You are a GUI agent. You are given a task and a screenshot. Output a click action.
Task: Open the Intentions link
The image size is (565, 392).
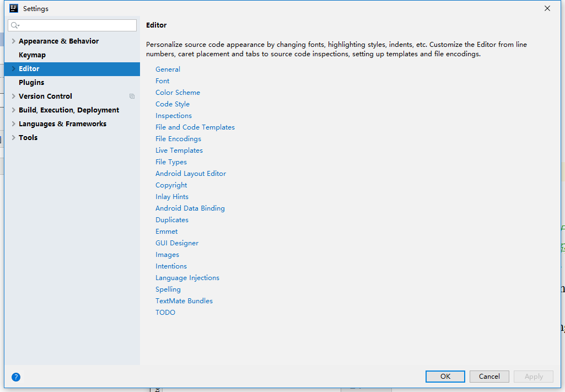click(171, 266)
